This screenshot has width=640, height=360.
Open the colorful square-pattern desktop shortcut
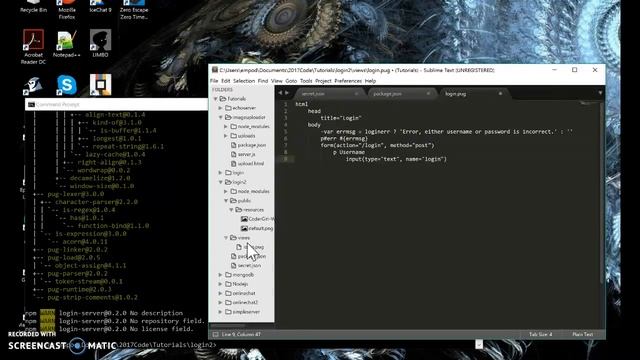(100, 84)
